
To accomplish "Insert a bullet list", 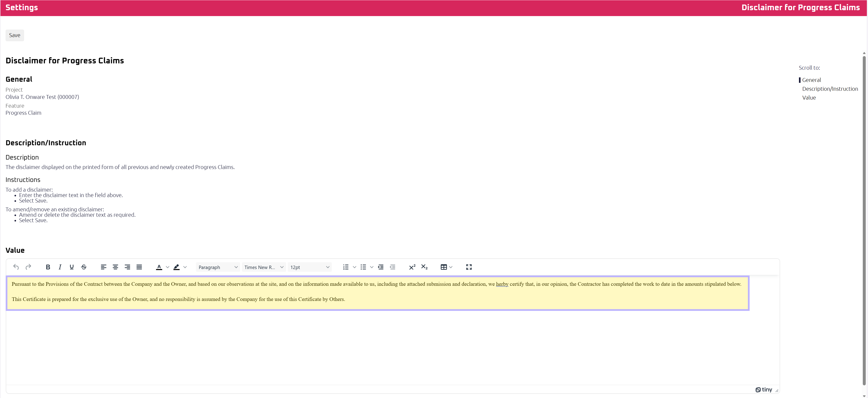I will tap(363, 267).
